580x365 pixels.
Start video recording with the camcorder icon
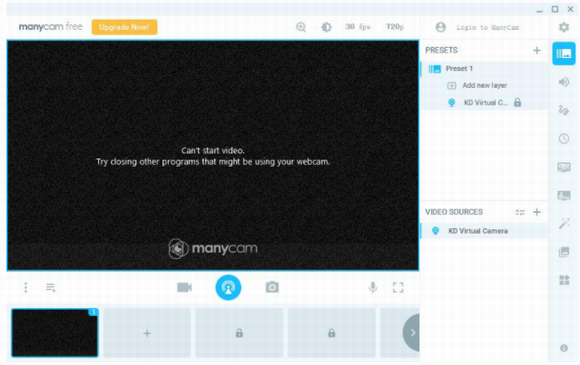184,287
